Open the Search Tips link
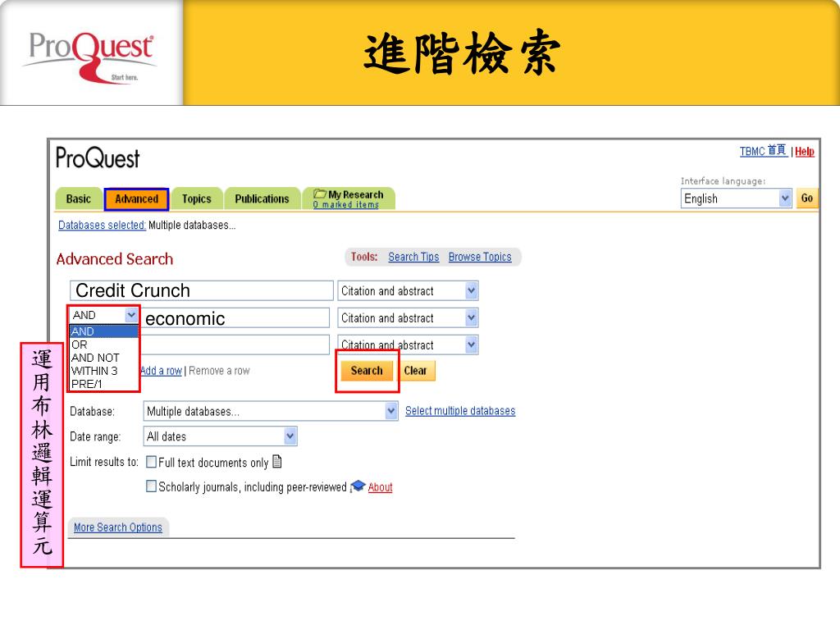The width and height of the screenshot is (840, 630). tap(413, 257)
